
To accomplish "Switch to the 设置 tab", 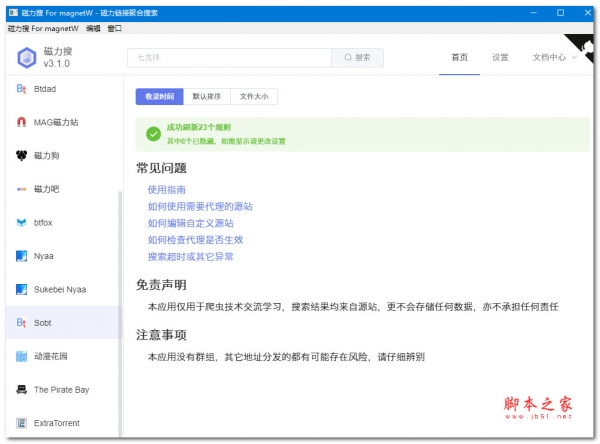I will point(500,58).
